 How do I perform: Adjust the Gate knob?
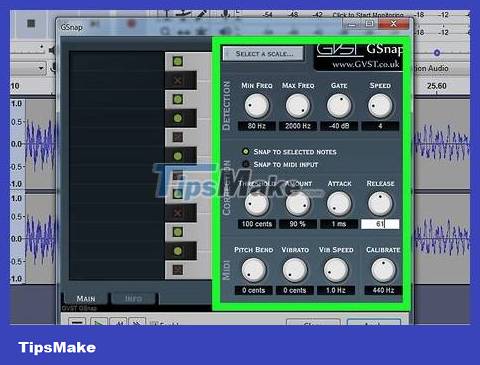pyautogui.click(x=339, y=106)
